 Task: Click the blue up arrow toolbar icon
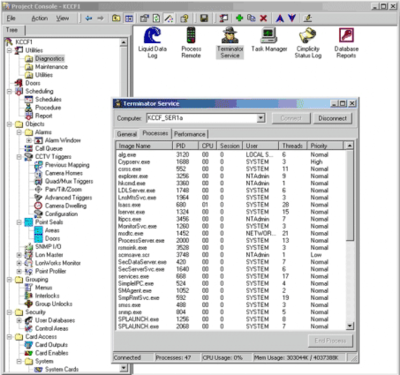pos(280,18)
